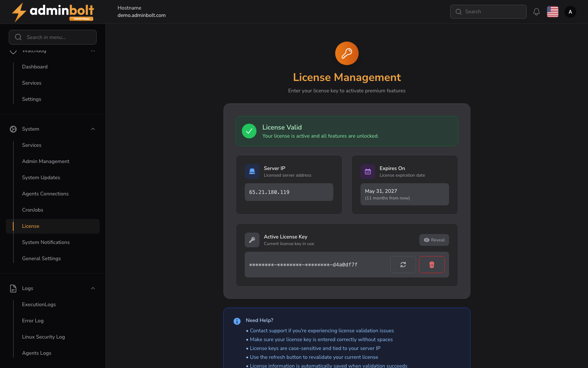The image size is (588, 368).
Task: Open the user avatar A menu
Action: coord(570,12)
